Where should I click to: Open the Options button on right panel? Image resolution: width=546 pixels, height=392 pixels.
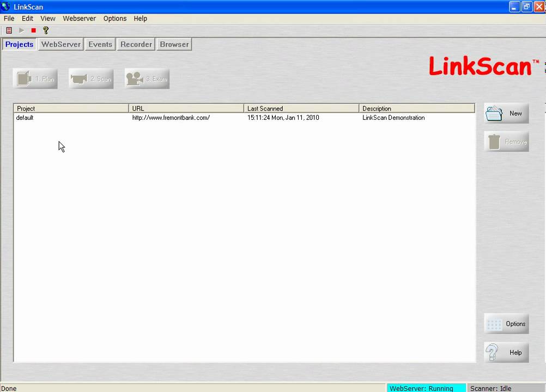click(x=507, y=324)
